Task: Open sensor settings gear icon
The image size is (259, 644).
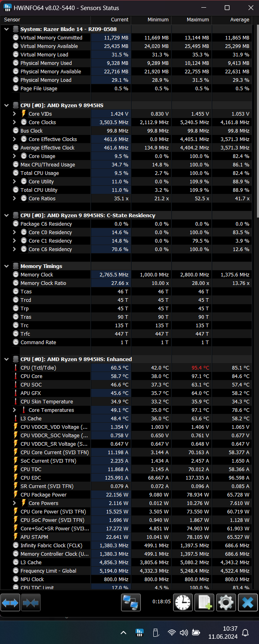Action: pos(226,602)
